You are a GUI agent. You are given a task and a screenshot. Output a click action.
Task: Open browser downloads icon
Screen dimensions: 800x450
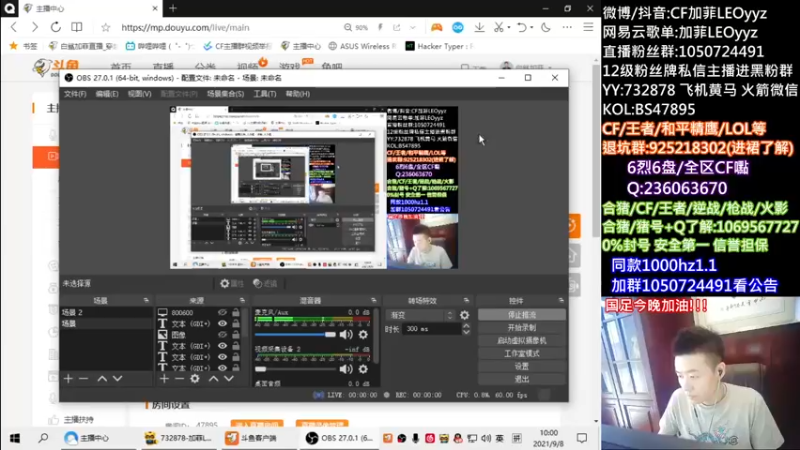[479, 28]
